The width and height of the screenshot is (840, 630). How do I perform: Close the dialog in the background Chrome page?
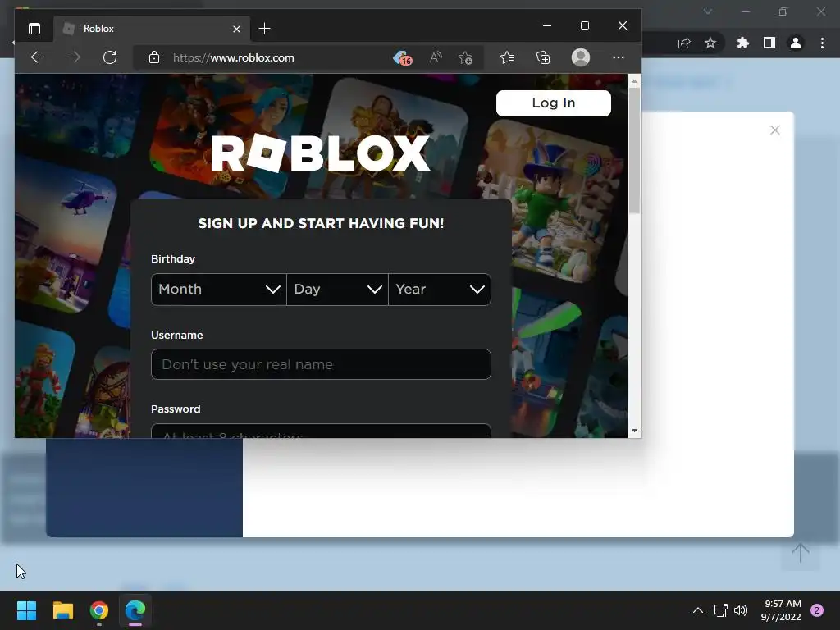(774, 130)
